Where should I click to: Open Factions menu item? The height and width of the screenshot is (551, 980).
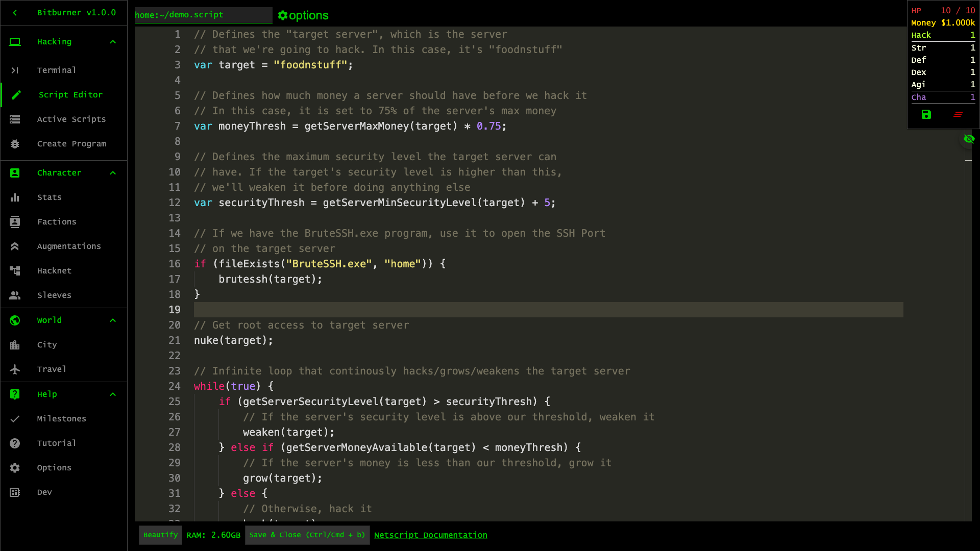[57, 222]
